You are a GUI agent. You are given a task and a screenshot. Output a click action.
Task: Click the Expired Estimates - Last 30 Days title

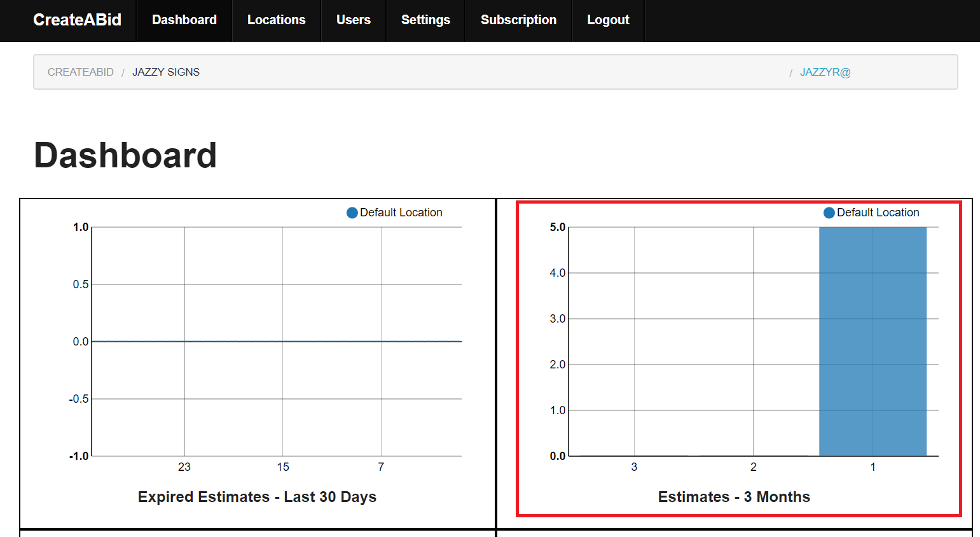click(257, 497)
